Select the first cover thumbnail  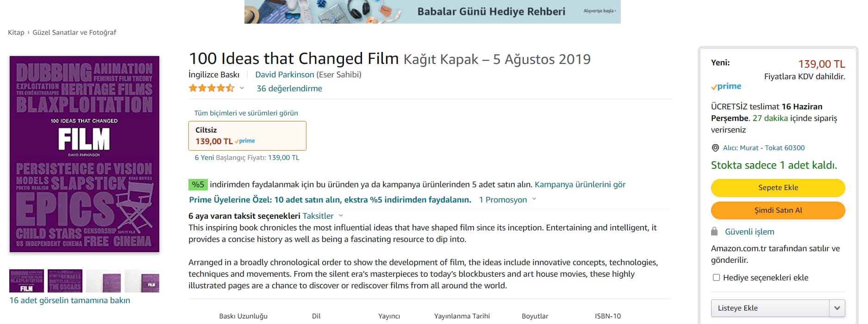pos(27,281)
